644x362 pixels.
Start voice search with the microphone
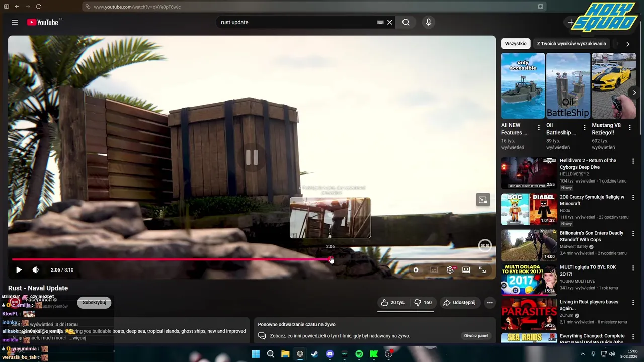(x=429, y=22)
